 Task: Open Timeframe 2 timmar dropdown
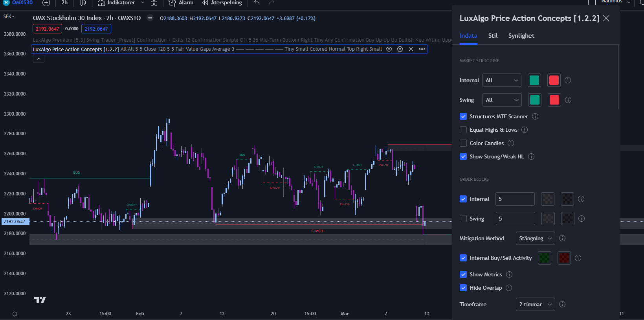(x=535, y=304)
